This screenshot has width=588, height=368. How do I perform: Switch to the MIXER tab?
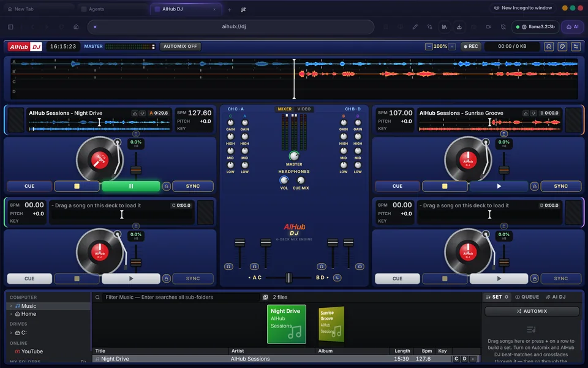click(x=285, y=109)
